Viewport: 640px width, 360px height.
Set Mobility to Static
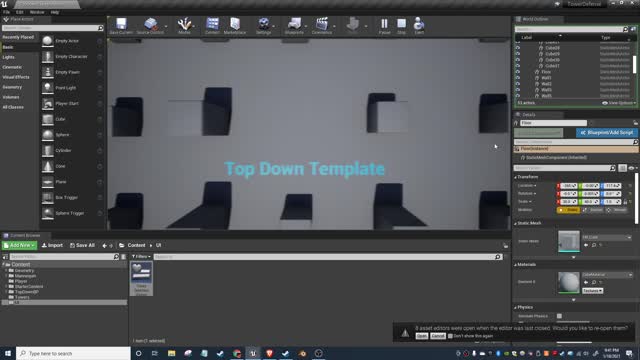coord(568,210)
